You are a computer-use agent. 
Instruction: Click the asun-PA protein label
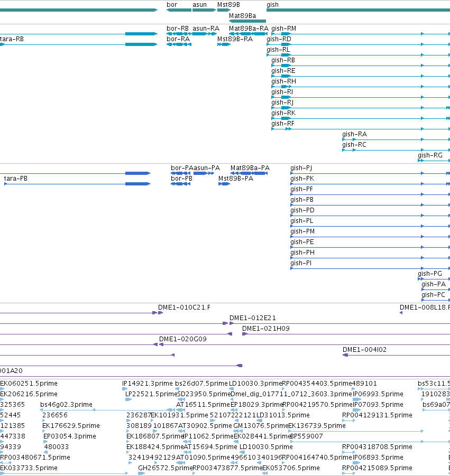click(x=207, y=168)
